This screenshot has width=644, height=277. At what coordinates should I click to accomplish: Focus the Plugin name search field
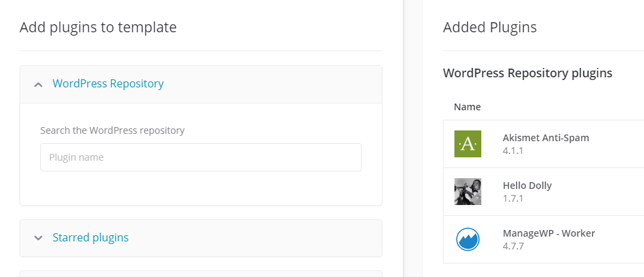click(201, 157)
